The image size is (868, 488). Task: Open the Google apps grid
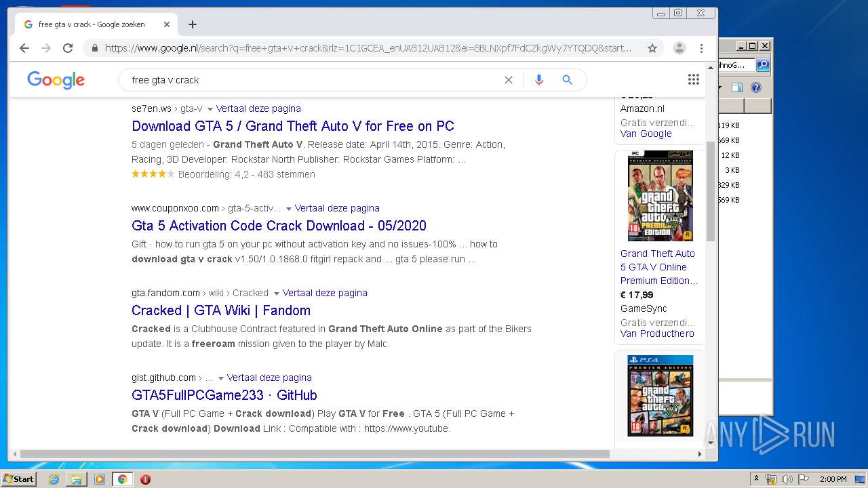point(693,80)
